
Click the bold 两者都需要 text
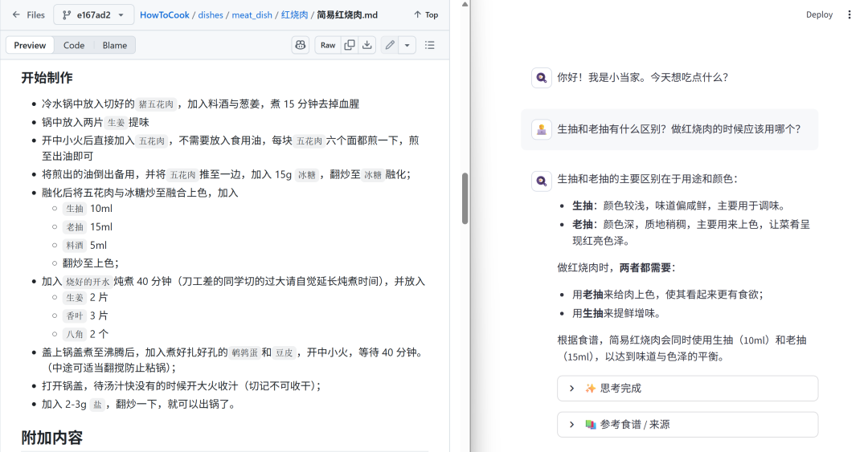pos(645,268)
